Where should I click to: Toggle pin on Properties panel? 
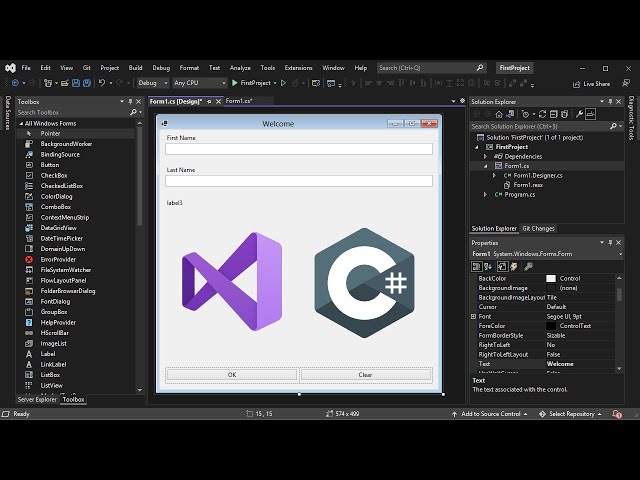(610, 242)
